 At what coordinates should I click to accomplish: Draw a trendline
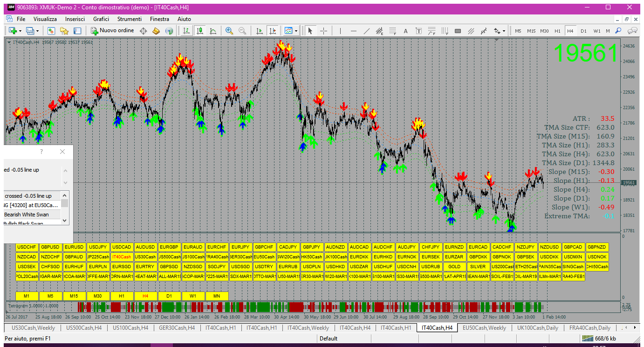367,31
